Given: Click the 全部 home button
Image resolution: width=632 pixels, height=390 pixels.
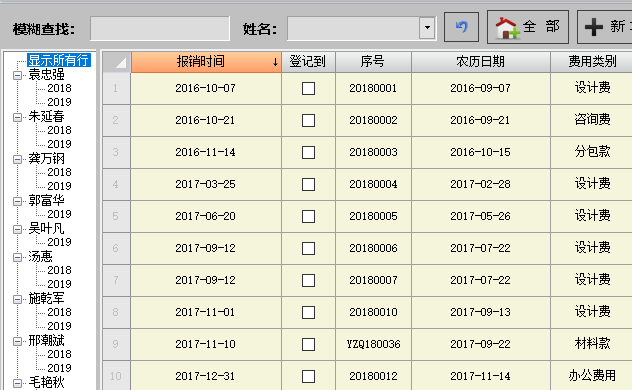Looking at the screenshot, I should click(x=528, y=27).
